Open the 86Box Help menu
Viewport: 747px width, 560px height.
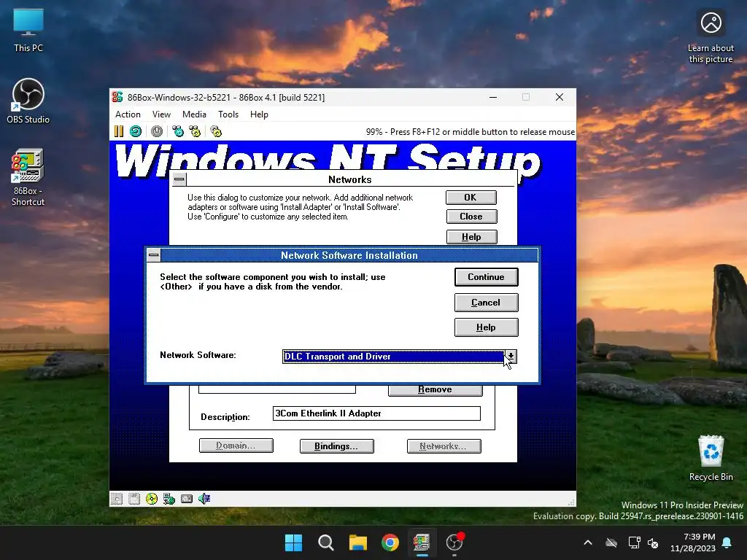(259, 114)
